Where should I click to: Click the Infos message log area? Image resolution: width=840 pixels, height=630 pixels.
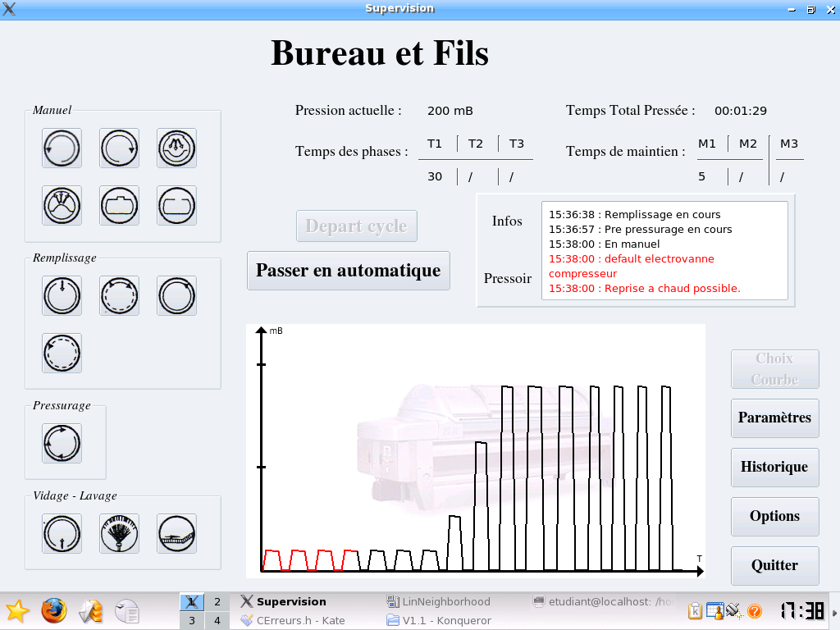pyautogui.click(x=664, y=251)
